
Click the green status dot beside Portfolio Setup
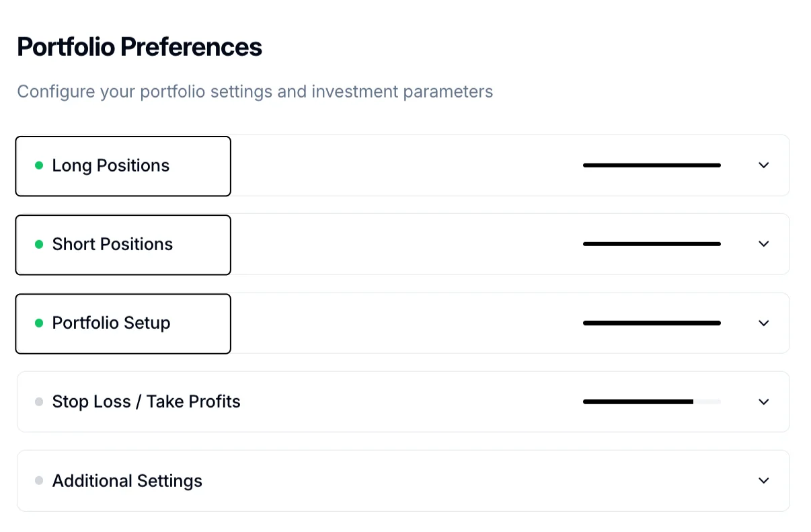[39, 323]
